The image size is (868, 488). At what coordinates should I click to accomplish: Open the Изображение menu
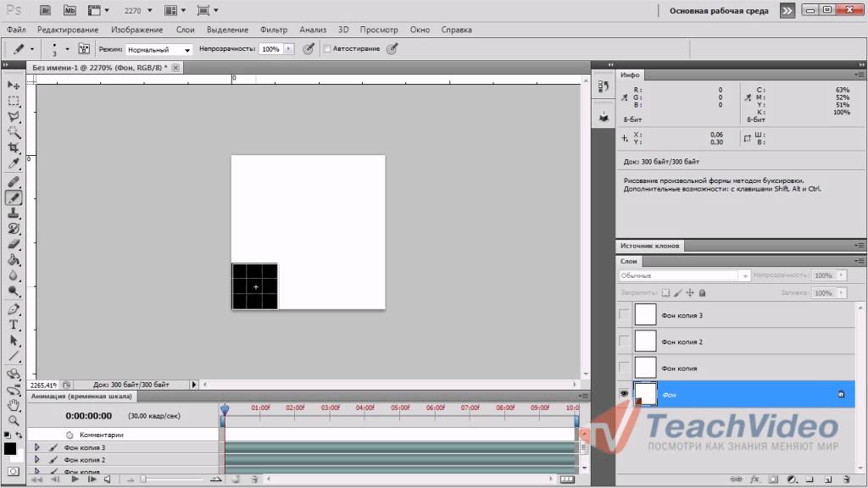pyautogui.click(x=136, y=30)
